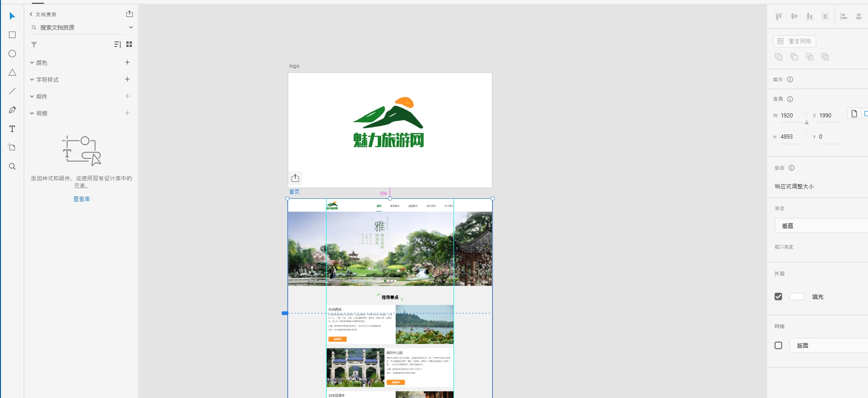Click the top center handle of 首页 artboard
Image resolution: width=868 pixels, height=398 pixels.
point(390,198)
